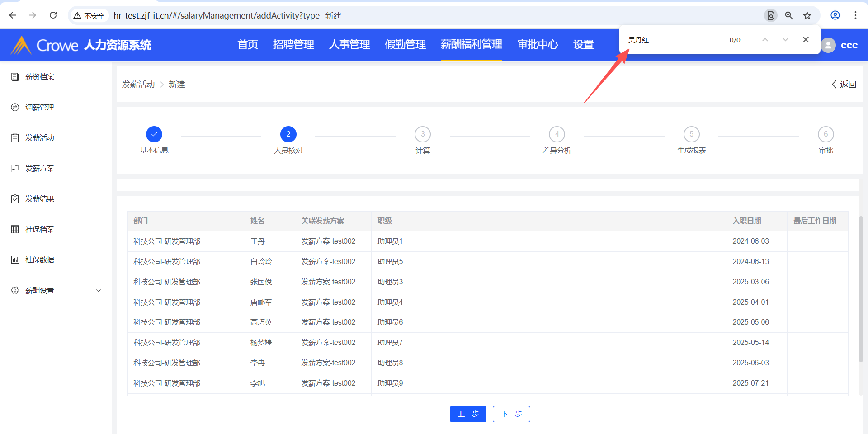Click the 上一步 button
868x434 pixels.
tap(468, 414)
